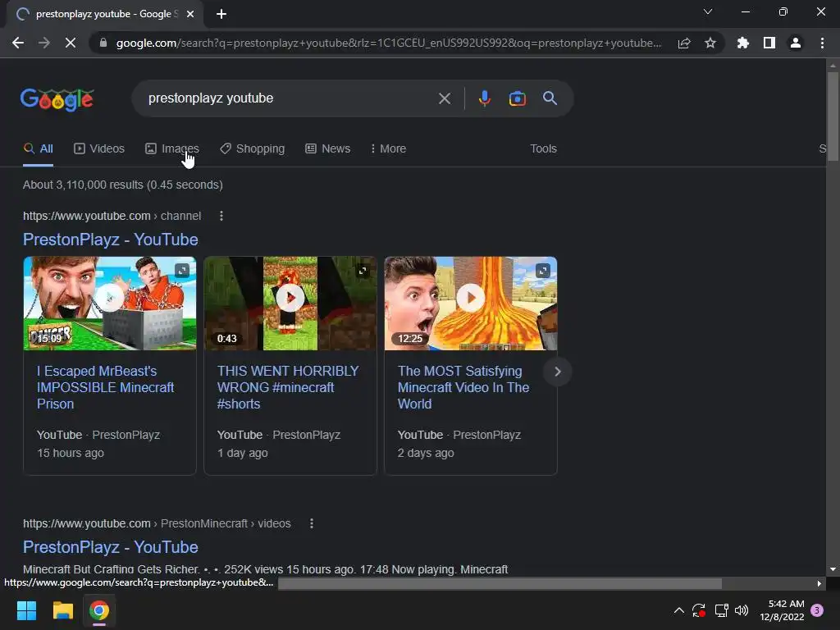Open options for first youtube.com channel result
Viewport: 840px width, 630px height.
pos(221,216)
